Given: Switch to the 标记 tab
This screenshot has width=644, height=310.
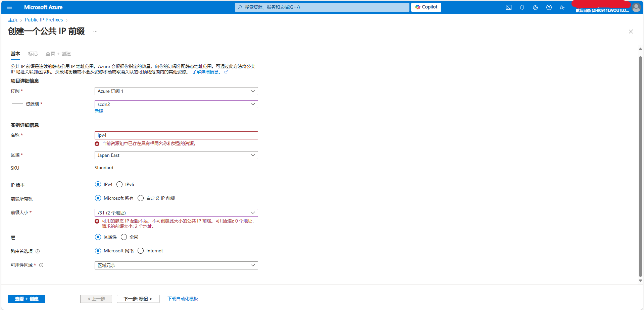Looking at the screenshot, I should click(x=33, y=54).
